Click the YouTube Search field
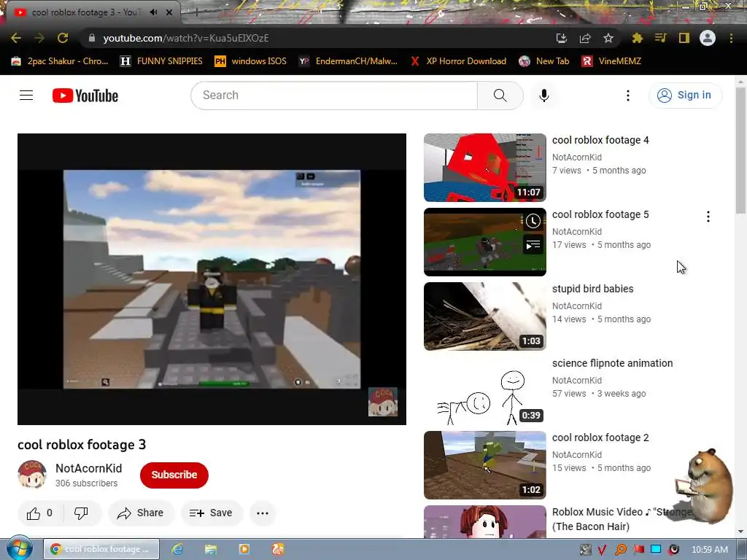 pos(334,96)
